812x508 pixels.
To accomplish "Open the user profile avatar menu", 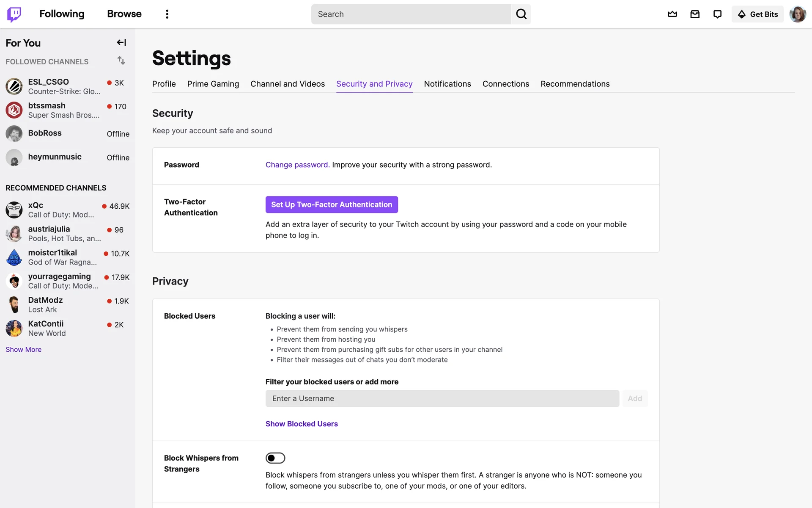I will pyautogui.click(x=798, y=14).
